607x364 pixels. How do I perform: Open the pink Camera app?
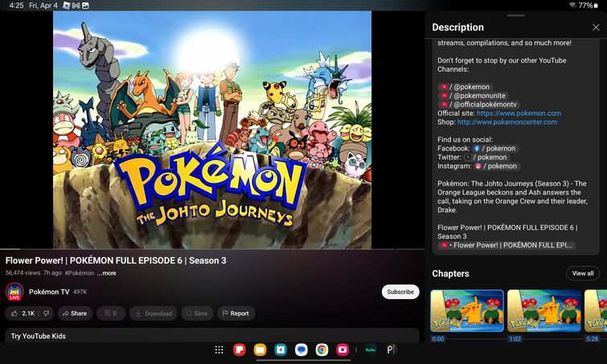342,350
